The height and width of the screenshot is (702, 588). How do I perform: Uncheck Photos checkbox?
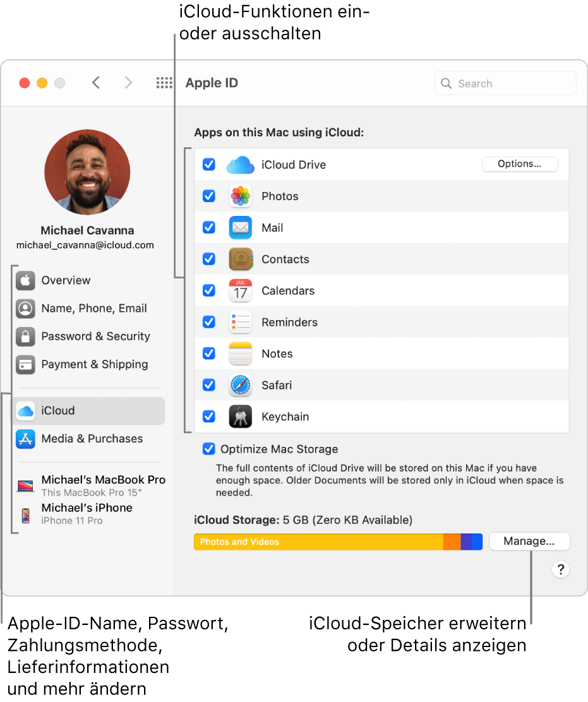click(208, 196)
